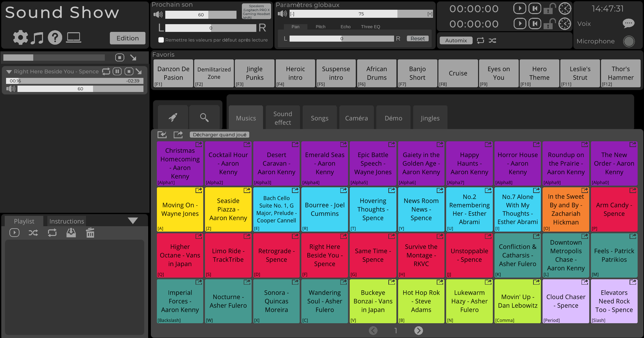644x338 pixels.
Task: Mute the Prochain son speaker icon
Action: click(158, 14)
